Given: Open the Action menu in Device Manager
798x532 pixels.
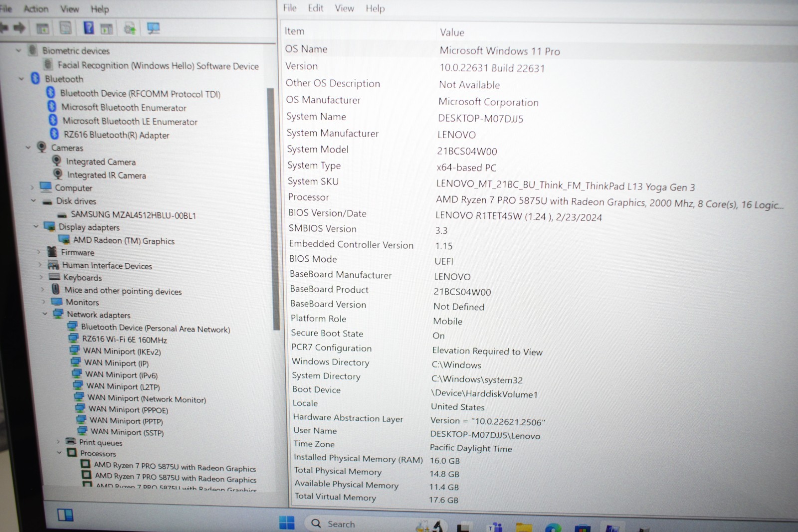Looking at the screenshot, I should coord(36,9).
